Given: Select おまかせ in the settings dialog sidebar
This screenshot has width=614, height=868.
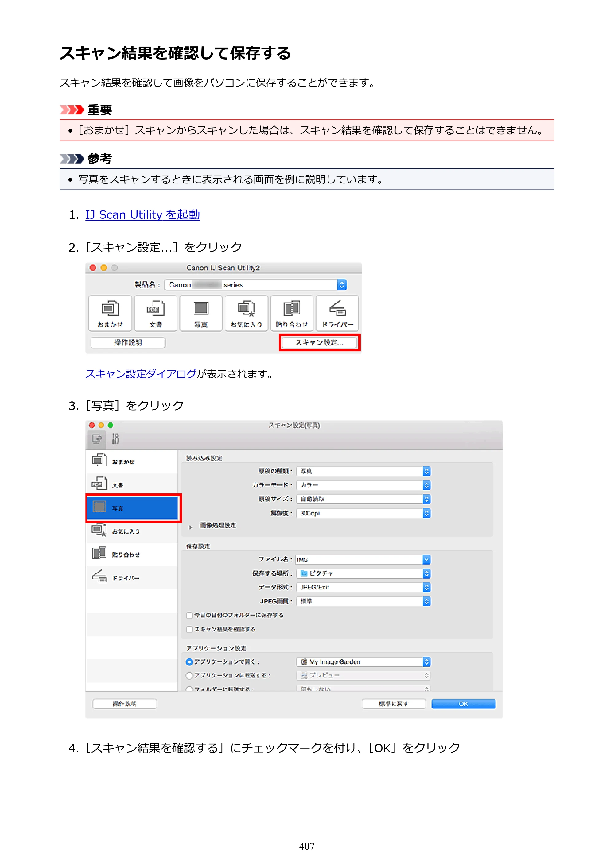Looking at the screenshot, I should (x=132, y=461).
